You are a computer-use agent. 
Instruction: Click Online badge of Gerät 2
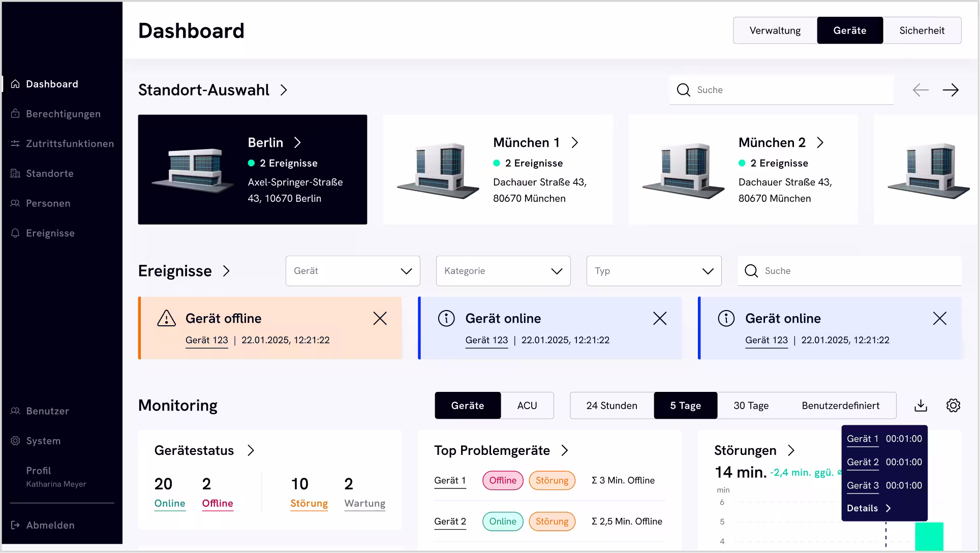pyautogui.click(x=503, y=521)
